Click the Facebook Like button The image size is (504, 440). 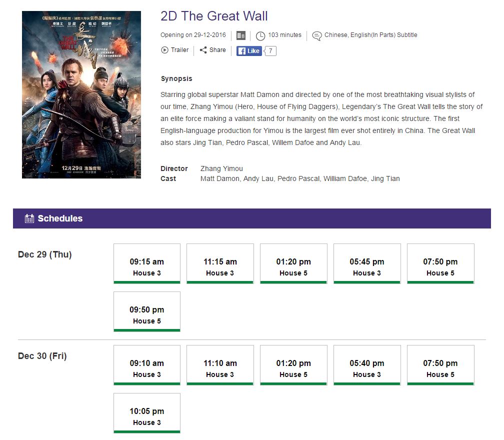[x=249, y=50]
